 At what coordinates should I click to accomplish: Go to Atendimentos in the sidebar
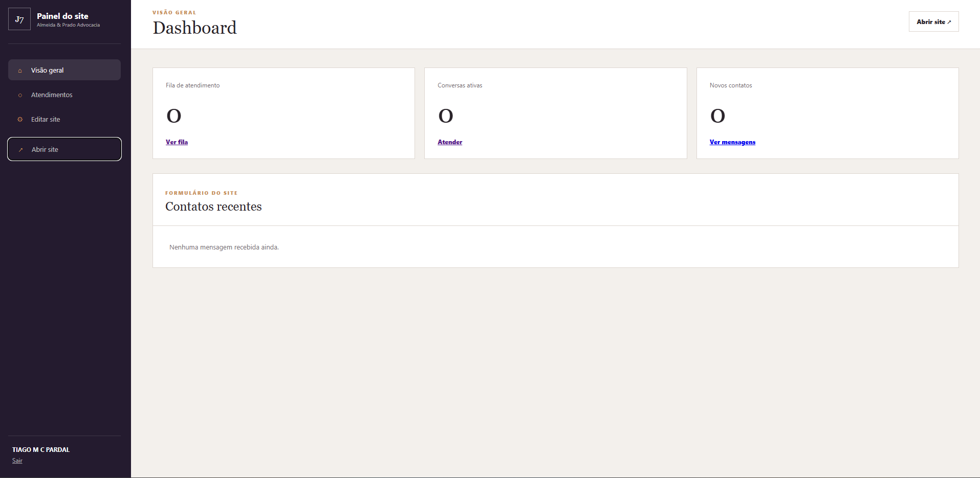point(64,95)
